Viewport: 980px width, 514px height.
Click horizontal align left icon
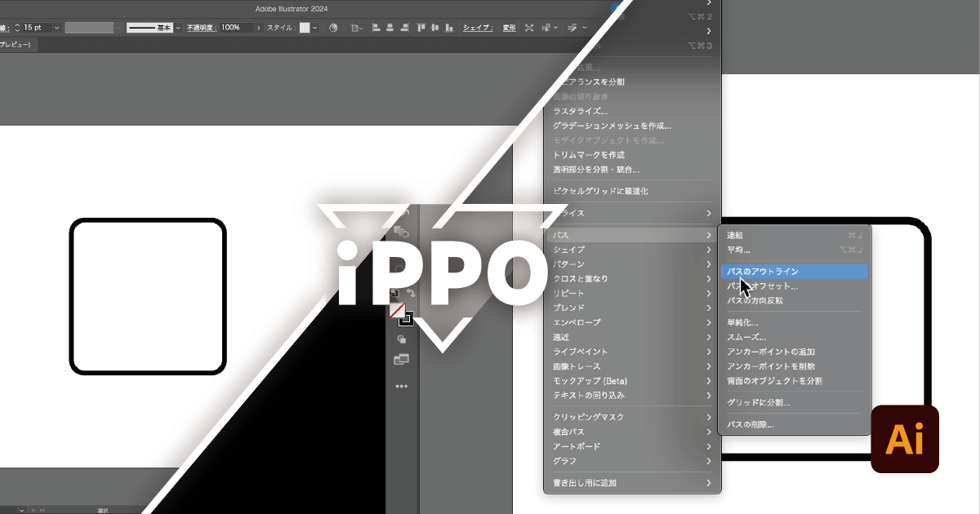pyautogui.click(x=376, y=28)
